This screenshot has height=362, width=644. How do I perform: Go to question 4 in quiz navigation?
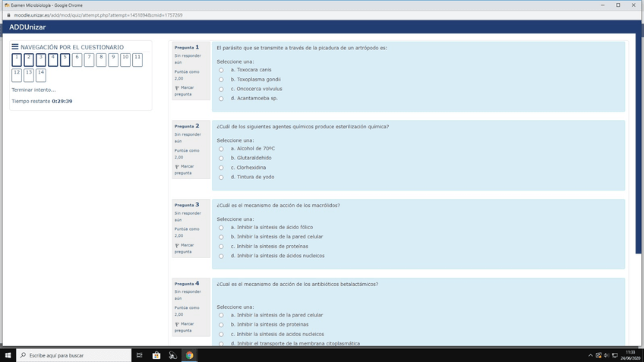coord(53,60)
